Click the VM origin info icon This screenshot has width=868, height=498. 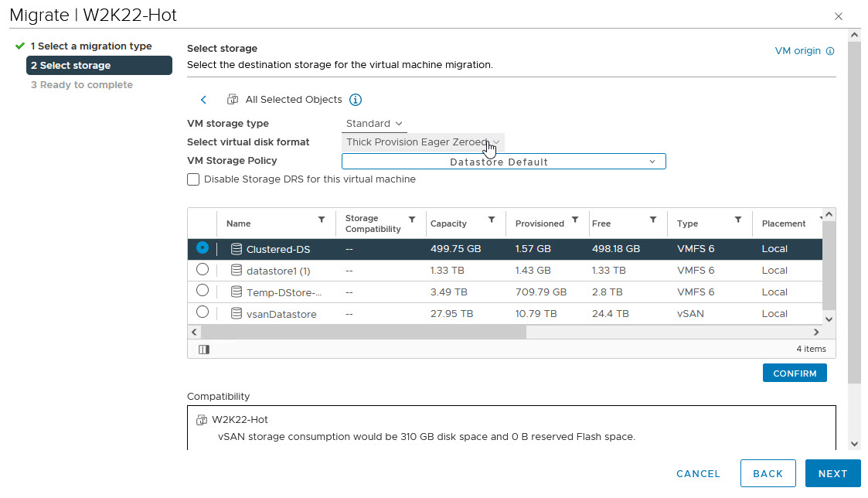click(x=830, y=51)
